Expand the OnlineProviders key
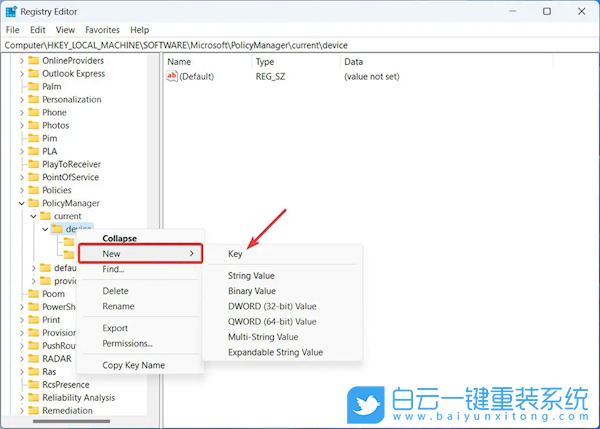The width and height of the screenshot is (600, 429). [22, 60]
